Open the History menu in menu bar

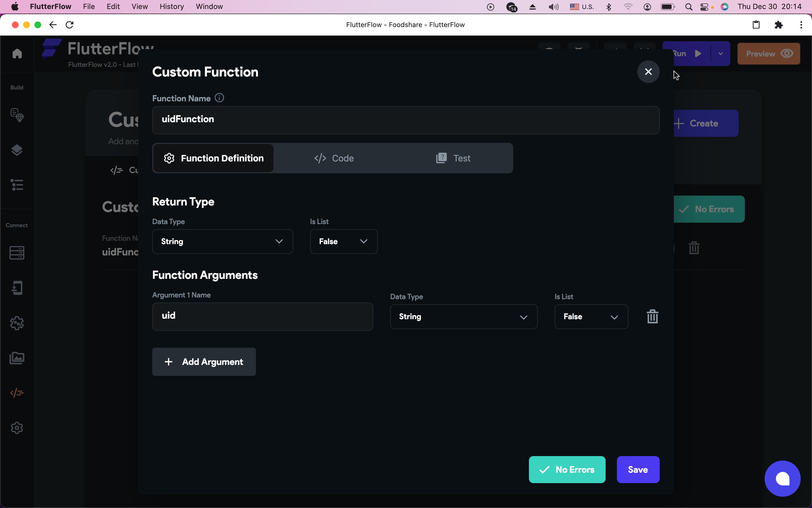[172, 7]
